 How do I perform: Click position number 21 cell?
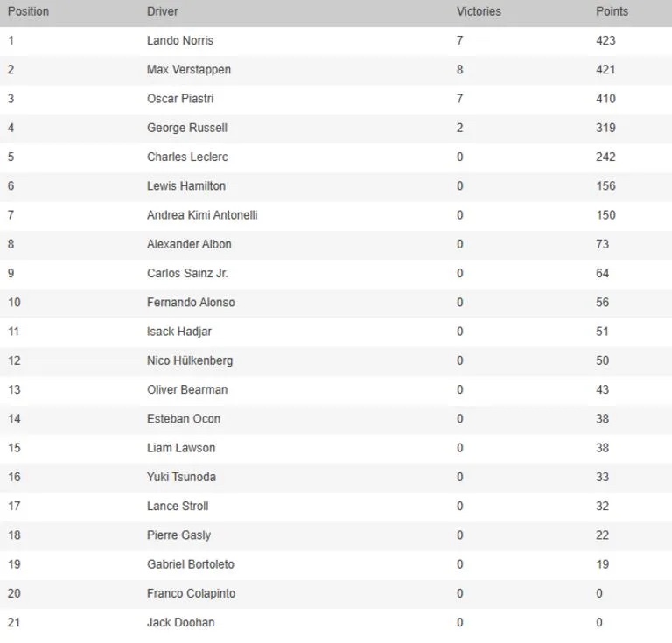coord(14,622)
